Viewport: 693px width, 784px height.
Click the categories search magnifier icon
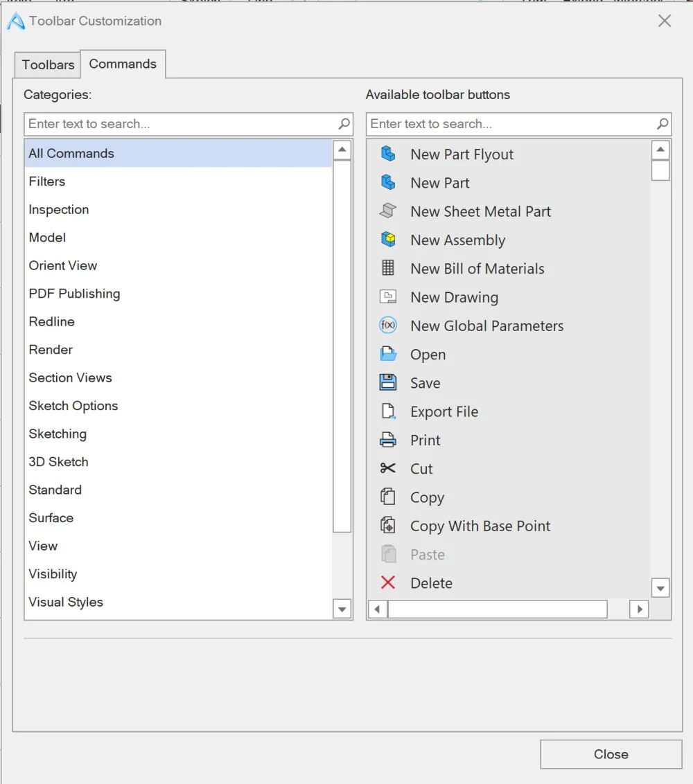pyautogui.click(x=344, y=123)
